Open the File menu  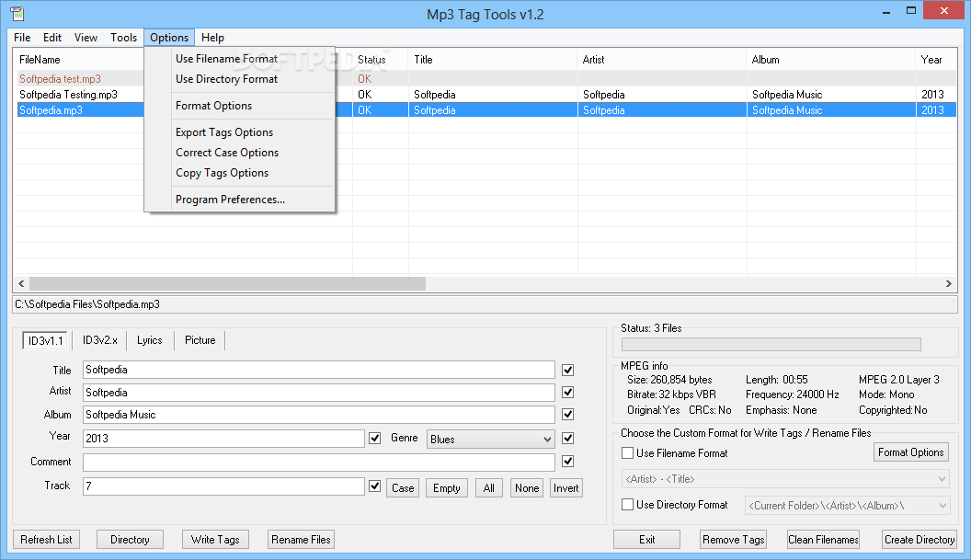[22, 38]
